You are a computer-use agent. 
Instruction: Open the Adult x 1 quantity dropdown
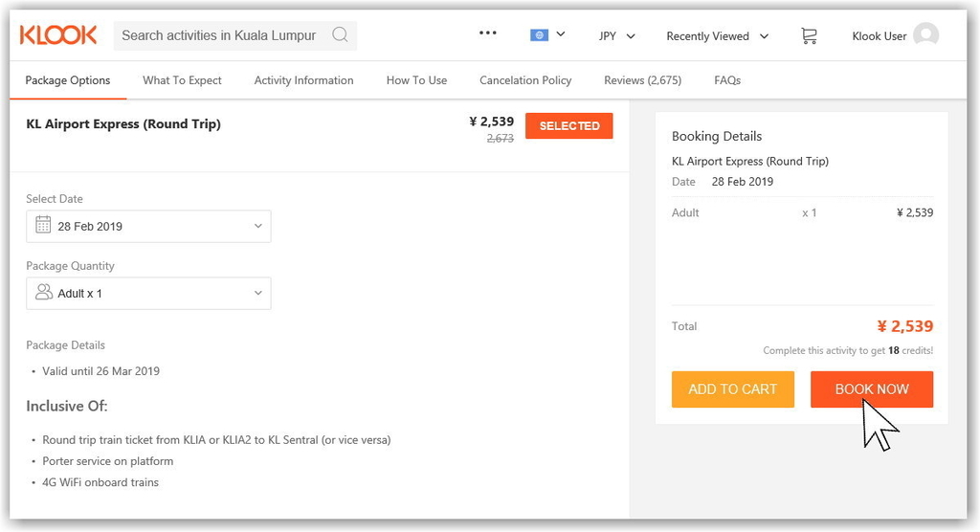coord(148,293)
